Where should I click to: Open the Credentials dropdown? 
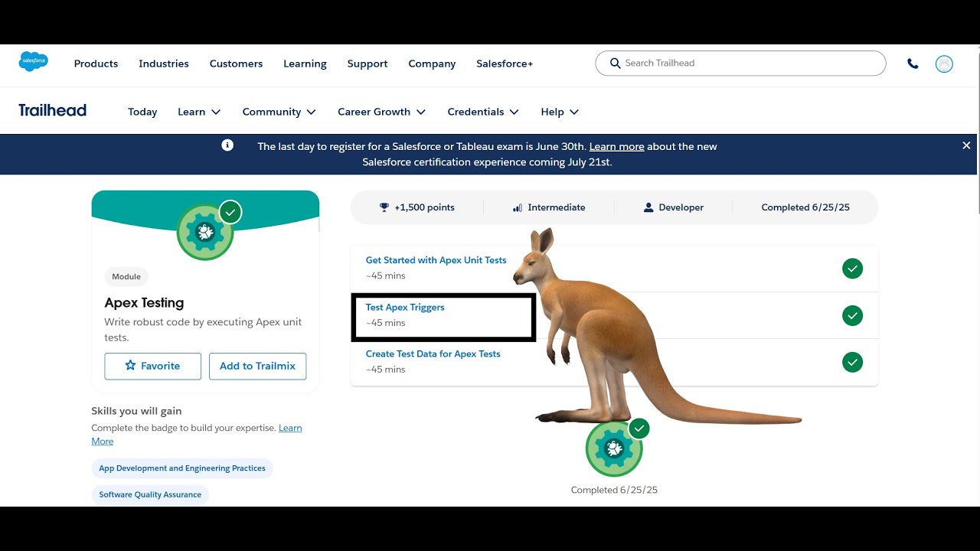[x=483, y=112]
